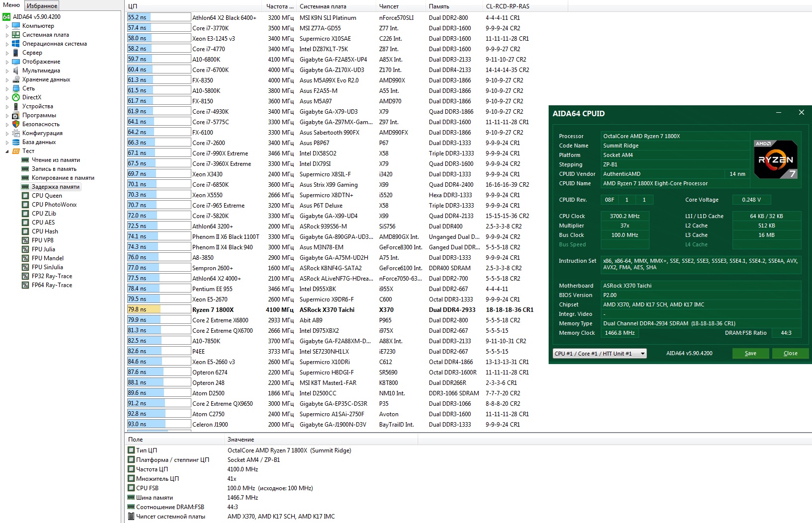Sort by the ЦП column header
The height and width of the screenshot is (523, 812).
pyautogui.click(x=193, y=6)
